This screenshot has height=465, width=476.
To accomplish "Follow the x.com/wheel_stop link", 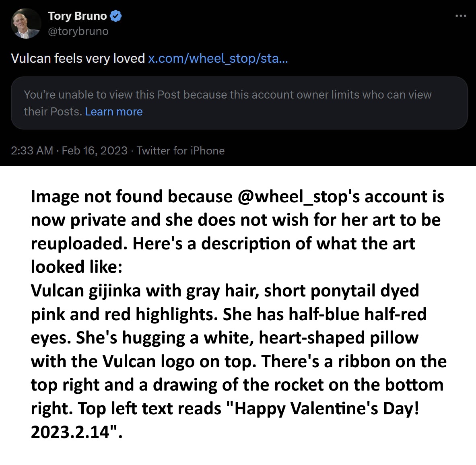I will 218,59.
